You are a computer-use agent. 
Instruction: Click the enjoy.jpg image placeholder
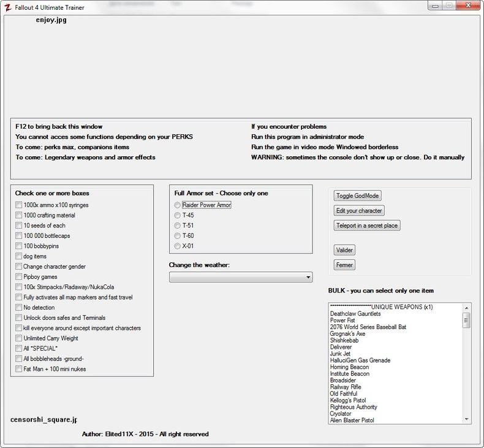(51, 20)
